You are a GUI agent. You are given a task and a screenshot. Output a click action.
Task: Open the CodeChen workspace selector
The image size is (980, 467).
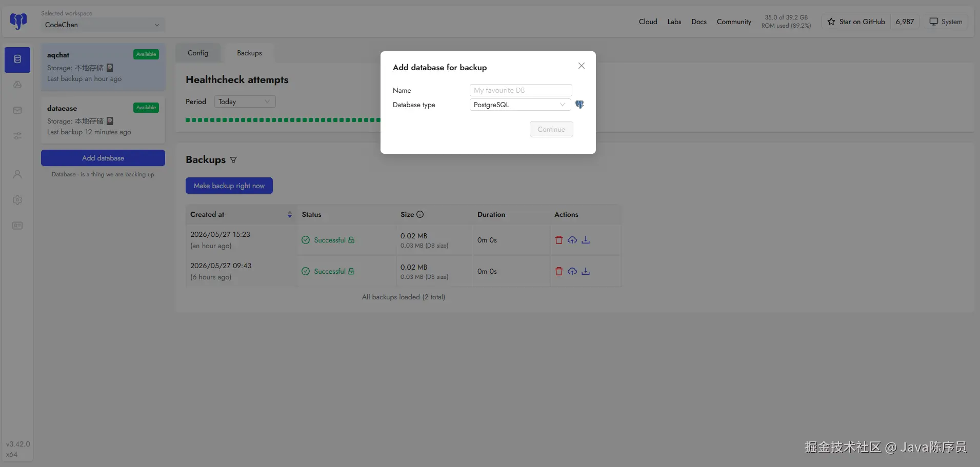point(103,25)
